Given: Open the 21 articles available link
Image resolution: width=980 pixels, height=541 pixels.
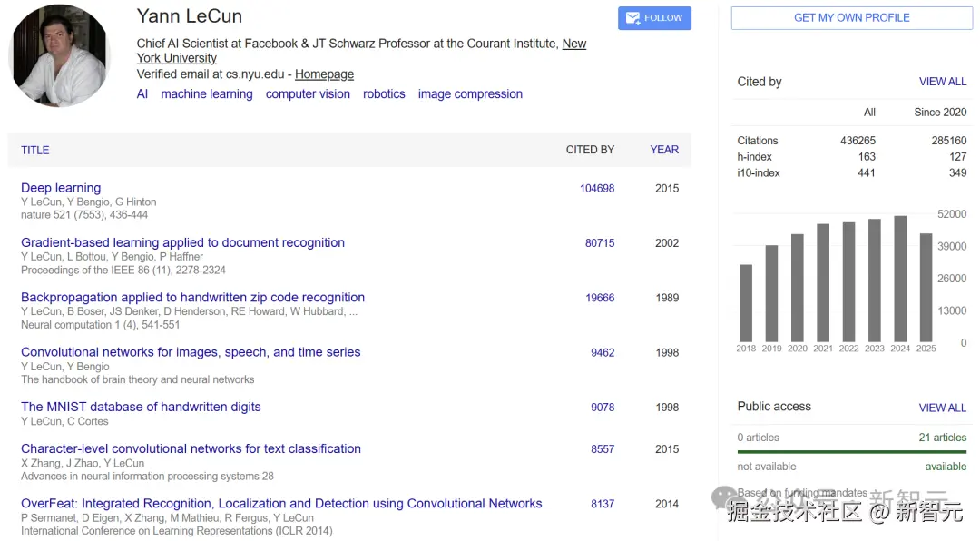Looking at the screenshot, I should click(942, 438).
